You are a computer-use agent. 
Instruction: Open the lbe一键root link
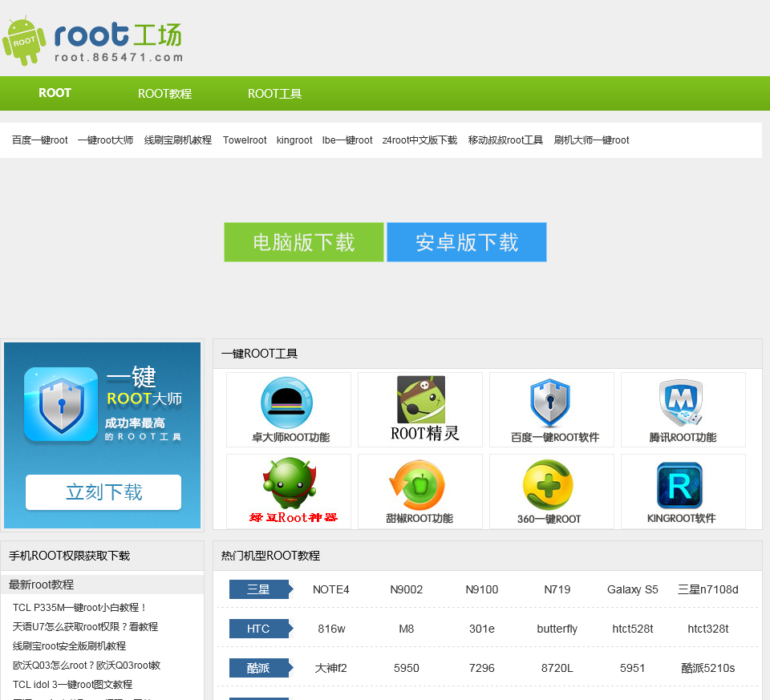tap(347, 140)
